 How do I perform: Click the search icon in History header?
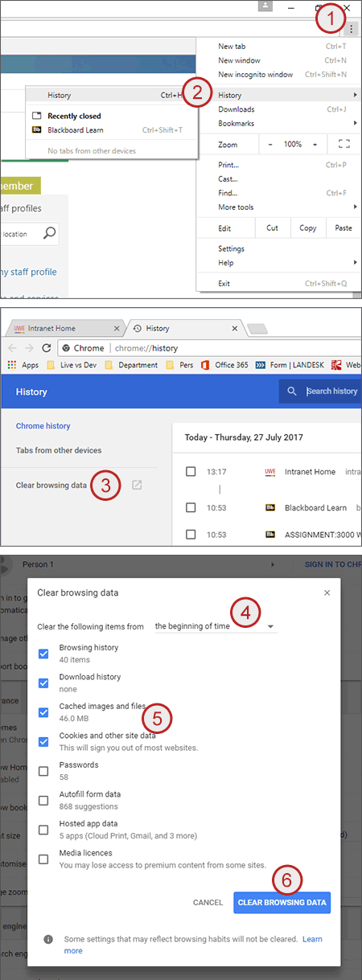pos(291,392)
